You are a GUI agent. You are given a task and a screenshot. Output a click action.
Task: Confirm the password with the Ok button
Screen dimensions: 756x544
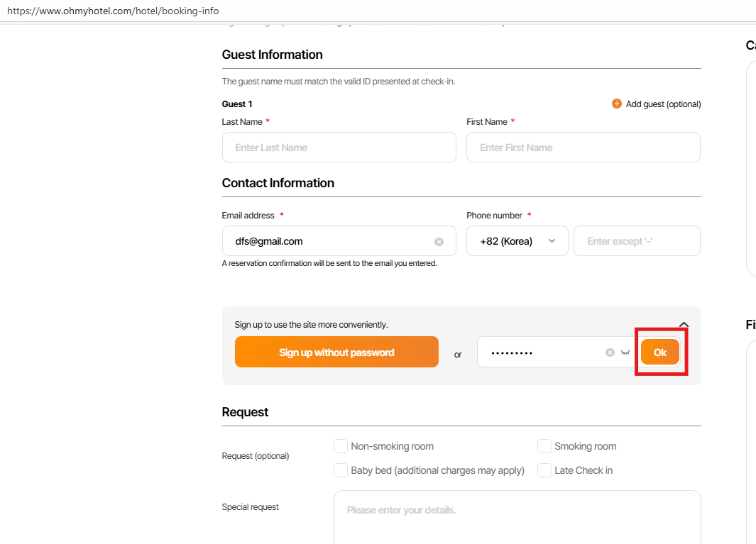coord(660,353)
